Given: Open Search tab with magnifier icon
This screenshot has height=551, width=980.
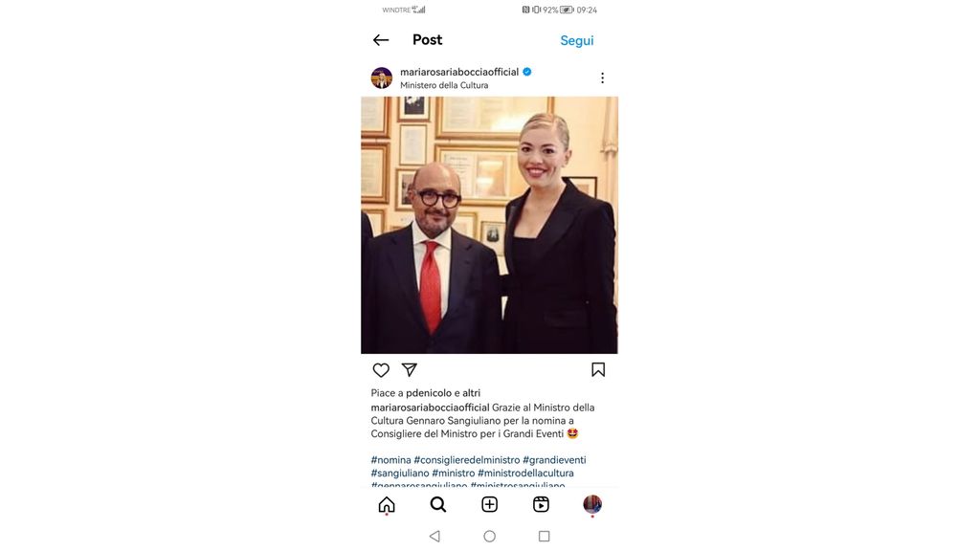Looking at the screenshot, I should point(438,504).
